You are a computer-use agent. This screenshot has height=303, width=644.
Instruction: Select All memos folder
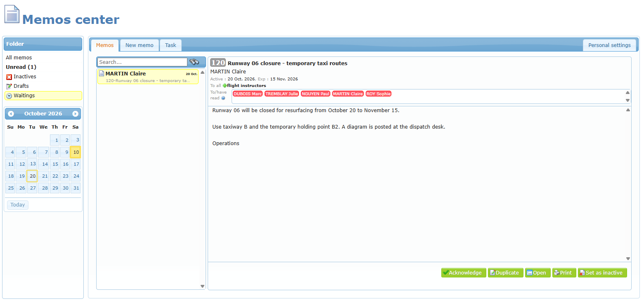pos(19,58)
